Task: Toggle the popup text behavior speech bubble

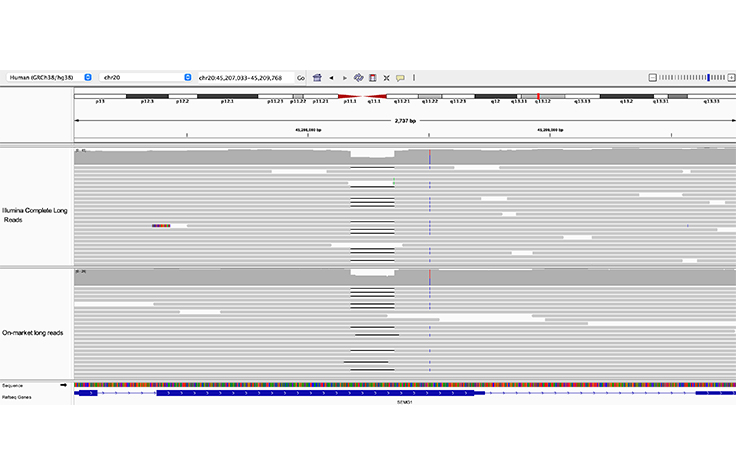Action: pyautogui.click(x=400, y=77)
